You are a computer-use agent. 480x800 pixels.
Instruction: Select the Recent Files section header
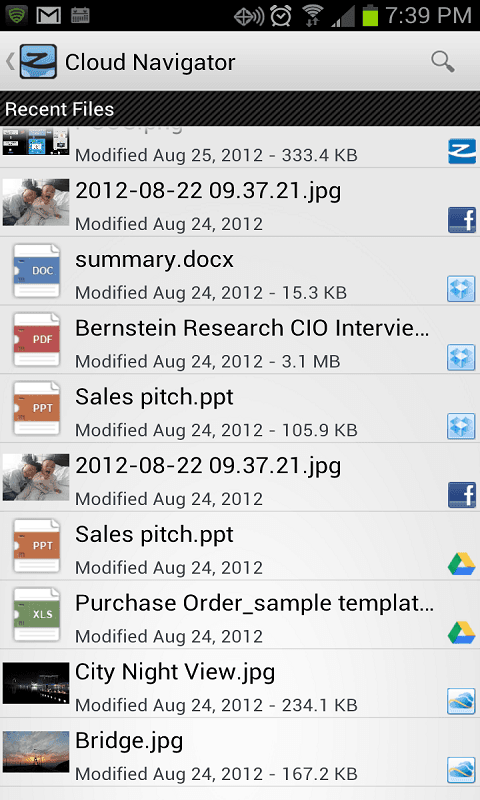[240, 109]
